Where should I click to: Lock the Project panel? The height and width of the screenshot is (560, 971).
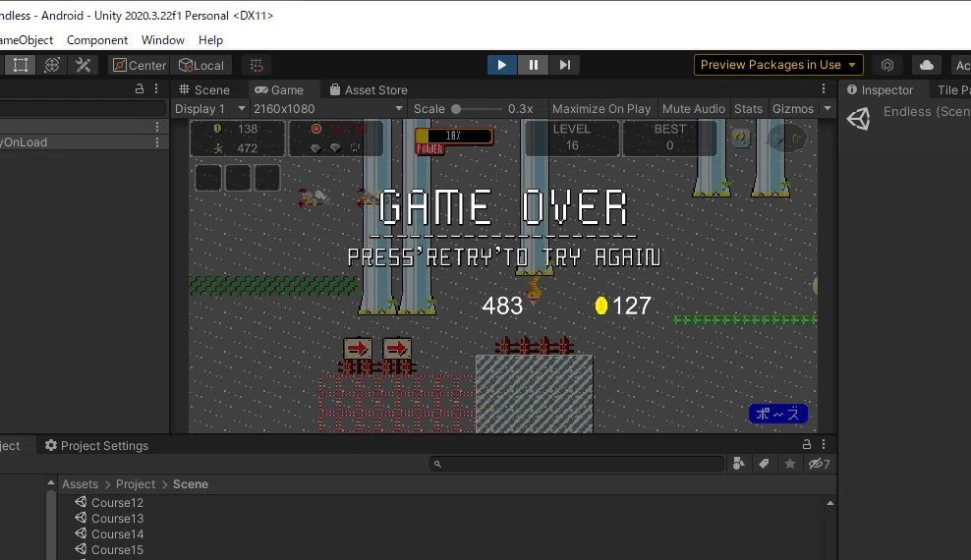tap(806, 444)
